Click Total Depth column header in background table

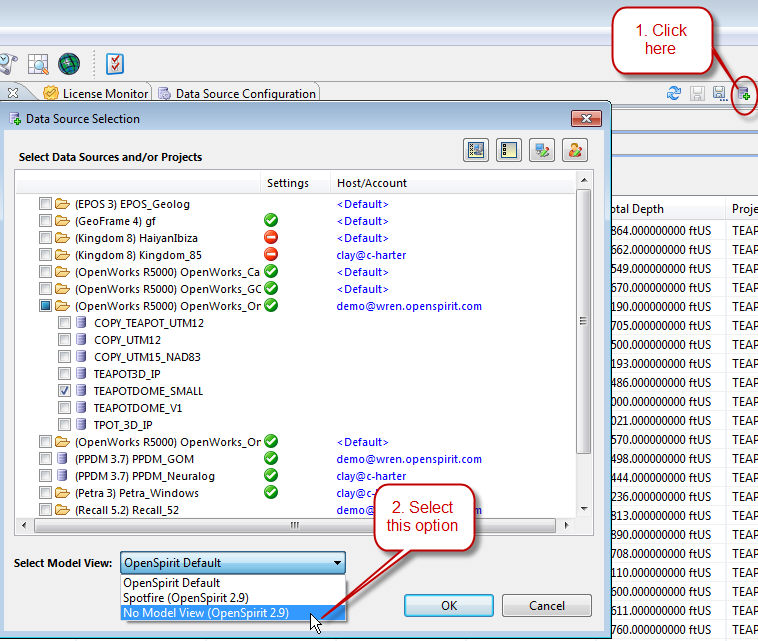pos(667,209)
